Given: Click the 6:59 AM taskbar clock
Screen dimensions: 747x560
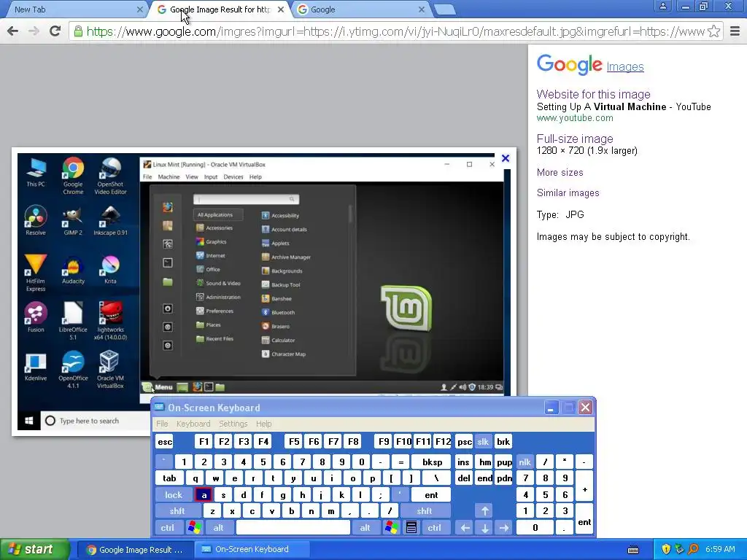Looking at the screenshot, I should 720,550.
